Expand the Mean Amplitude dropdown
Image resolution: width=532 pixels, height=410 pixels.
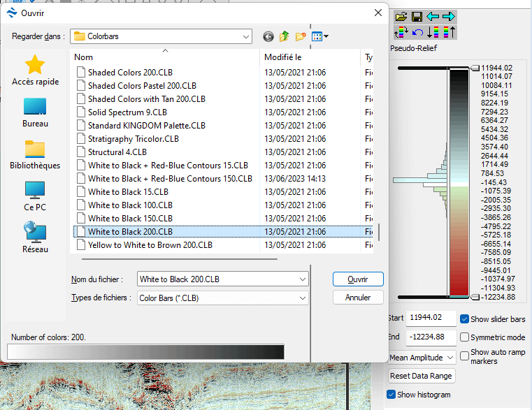click(450, 357)
